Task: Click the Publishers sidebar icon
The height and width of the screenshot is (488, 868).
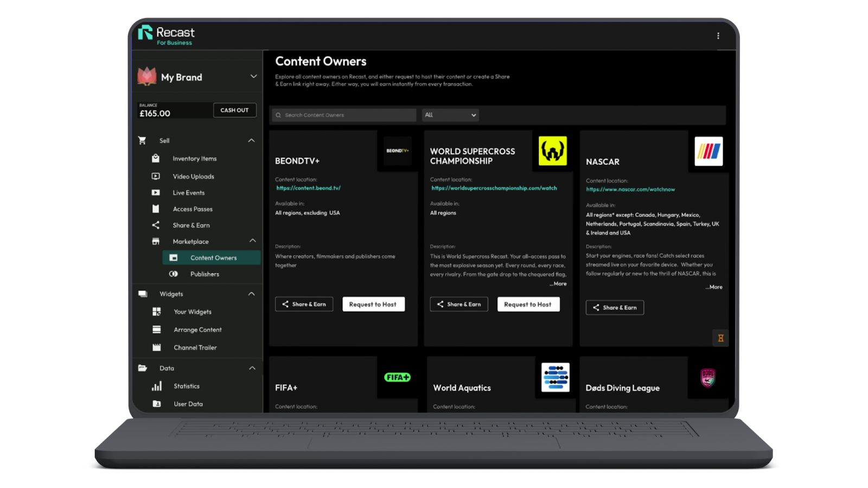Action: tap(174, 274)
